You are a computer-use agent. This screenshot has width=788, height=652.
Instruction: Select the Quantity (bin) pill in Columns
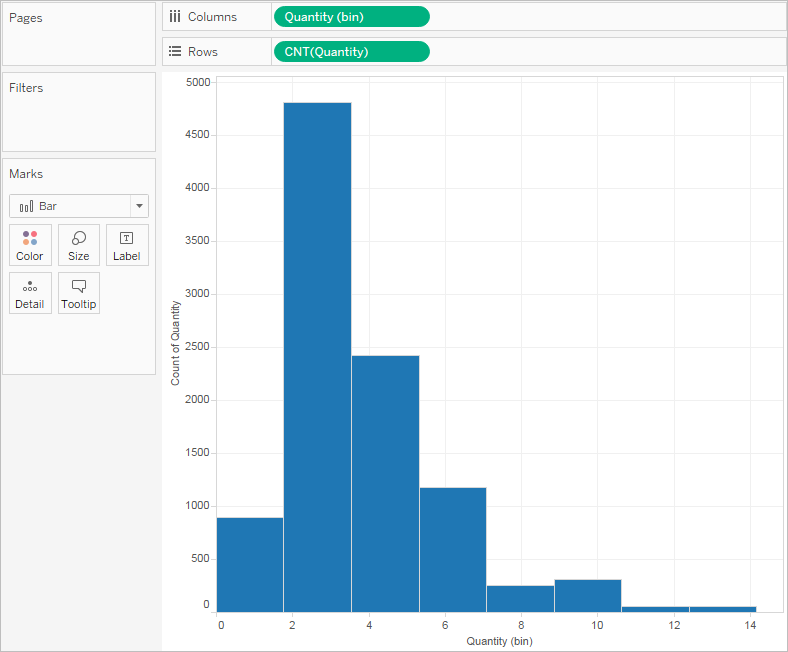pyautogui.click(x=352, y=17)
